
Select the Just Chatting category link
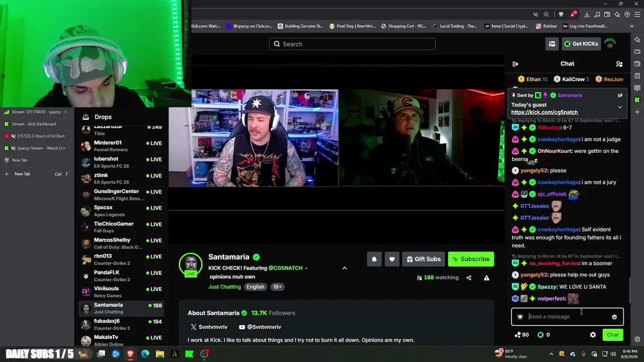coord(224,287)
